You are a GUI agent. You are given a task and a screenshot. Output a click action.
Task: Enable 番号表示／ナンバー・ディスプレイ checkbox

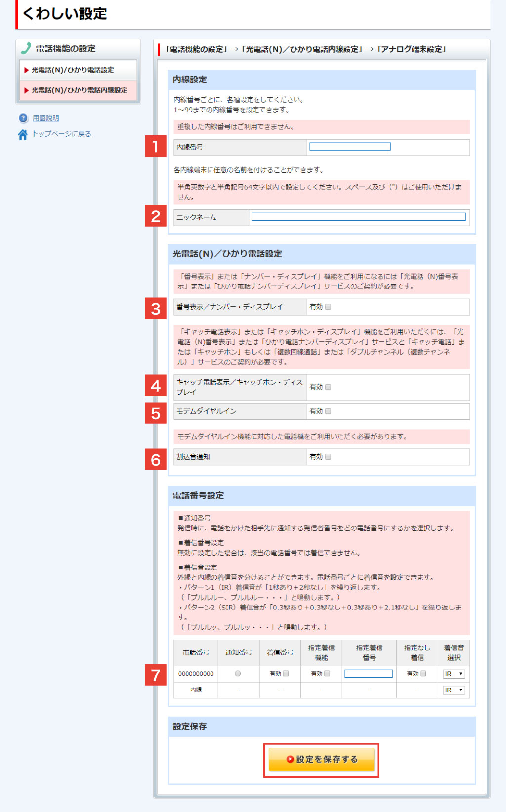click(x=328, y=307)
